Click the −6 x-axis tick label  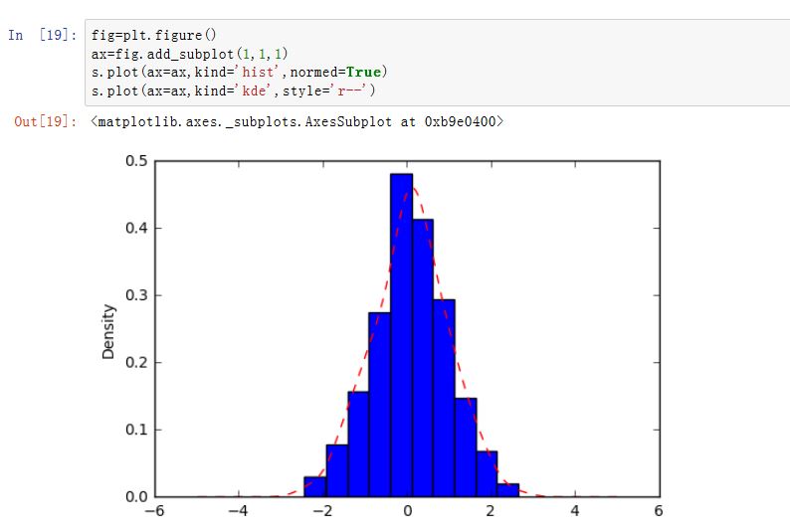click(154, 512)
